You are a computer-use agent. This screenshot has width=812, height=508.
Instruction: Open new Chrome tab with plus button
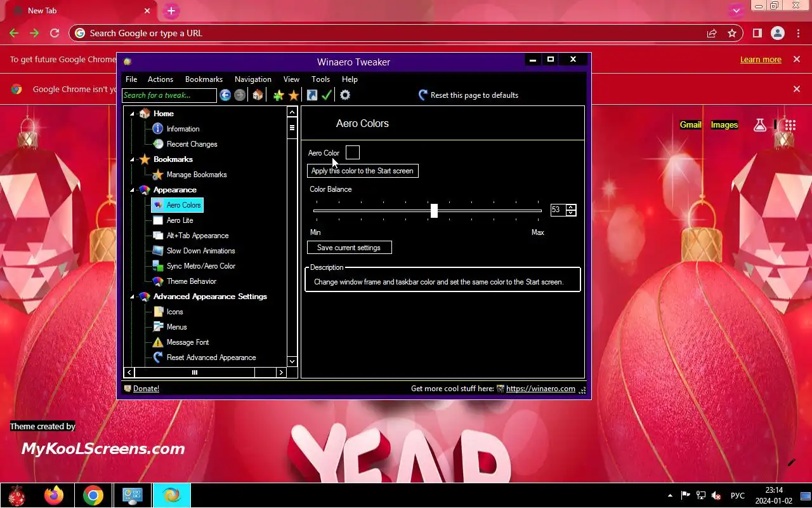pyautogui.click(x=171, y=11)
